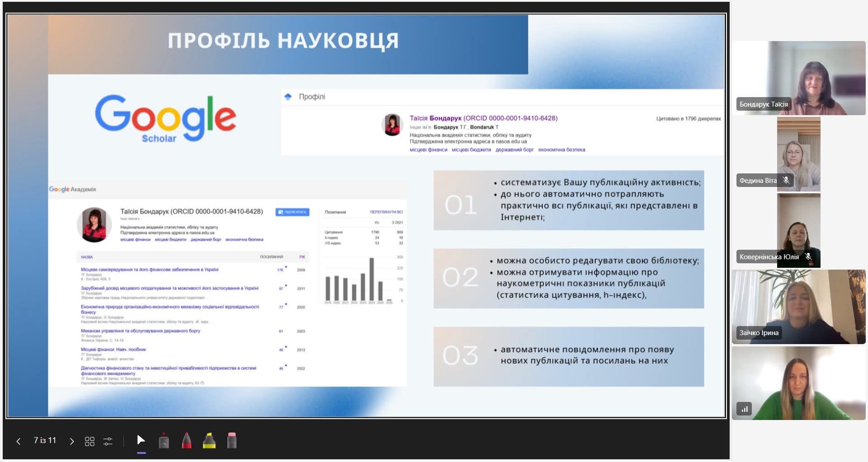This screenshot has width=868, height=462.
Task: Click the державний борг topic link
Action: coord(514,150)
